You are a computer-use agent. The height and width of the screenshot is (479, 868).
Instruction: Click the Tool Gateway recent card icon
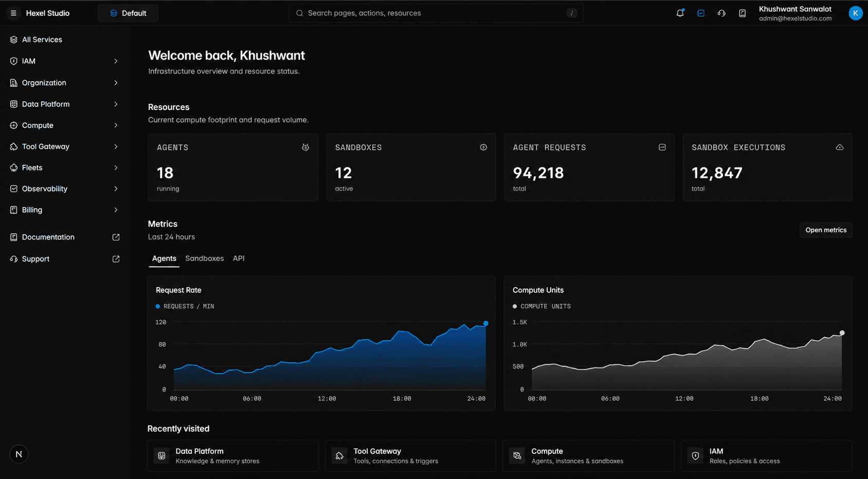pos(339,456)
